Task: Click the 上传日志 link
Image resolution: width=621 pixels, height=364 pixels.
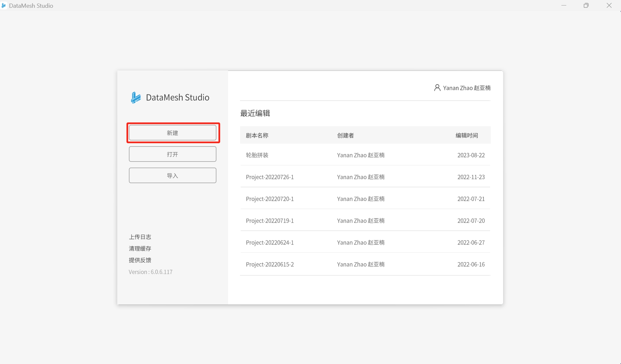Action: pyautogui.click(x=140, y=237)
